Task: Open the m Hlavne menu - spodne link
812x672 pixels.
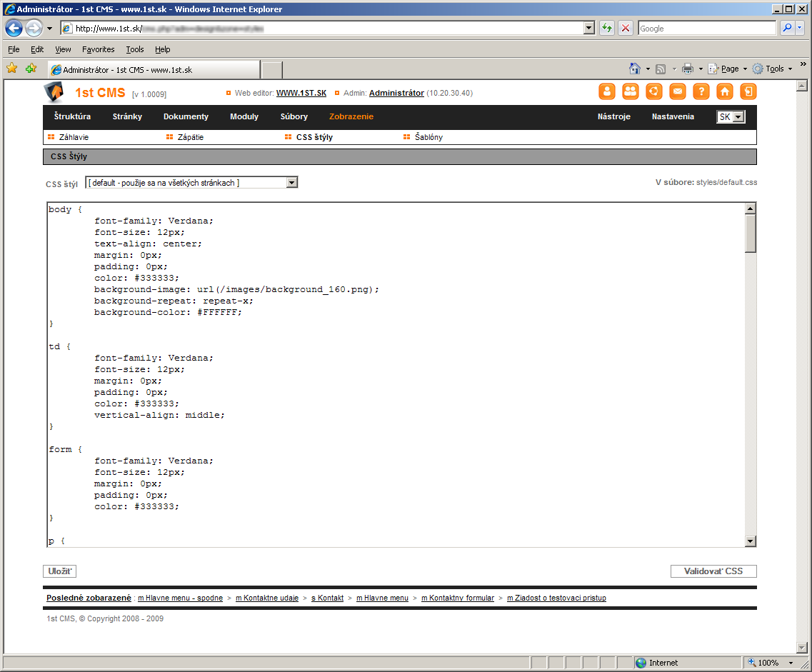Action: pyautogui.click(x=180, y=598)
